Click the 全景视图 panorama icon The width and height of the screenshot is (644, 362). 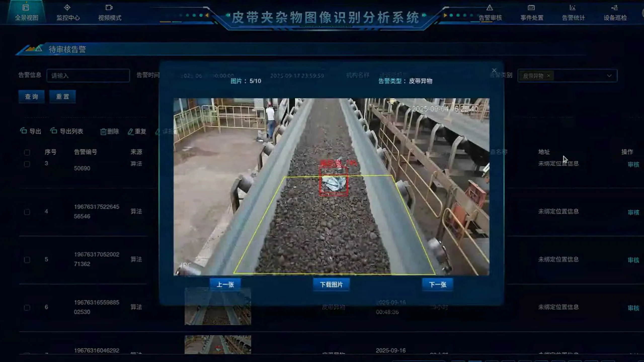26,8
